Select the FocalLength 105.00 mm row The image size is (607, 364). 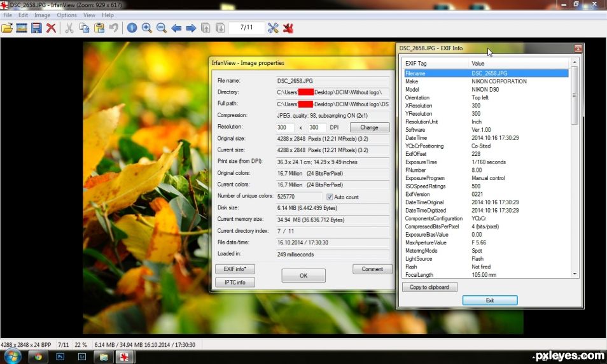pyautogui.click(x=486, y=274)
